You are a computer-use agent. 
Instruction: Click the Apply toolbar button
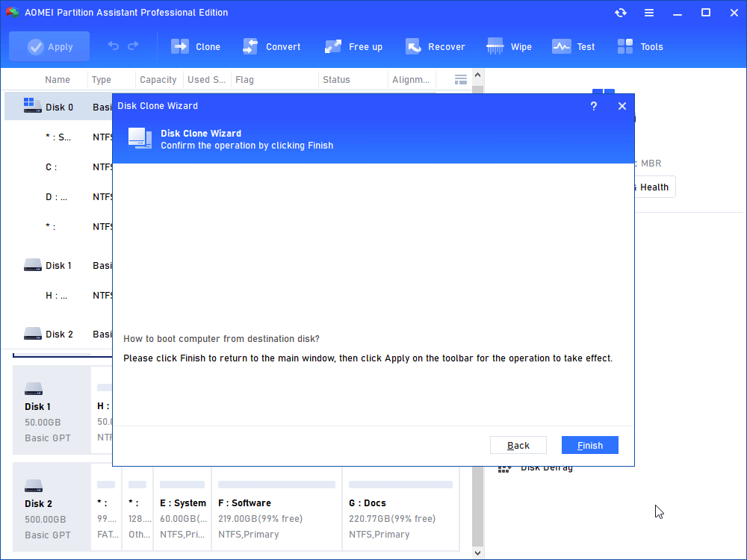coord(49,46)
